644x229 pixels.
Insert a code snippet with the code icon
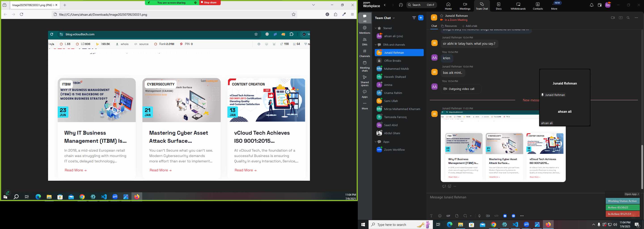(496, 216)
